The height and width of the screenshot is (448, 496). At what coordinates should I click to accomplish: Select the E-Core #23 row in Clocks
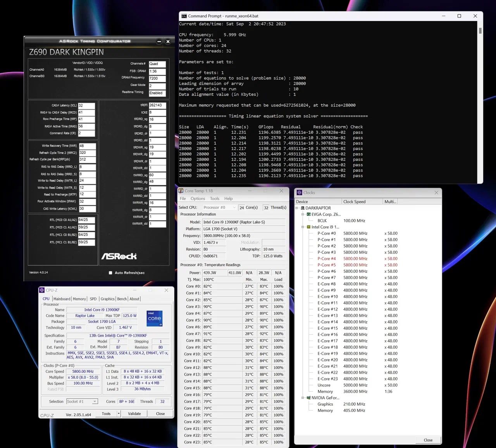click(357, 379)
